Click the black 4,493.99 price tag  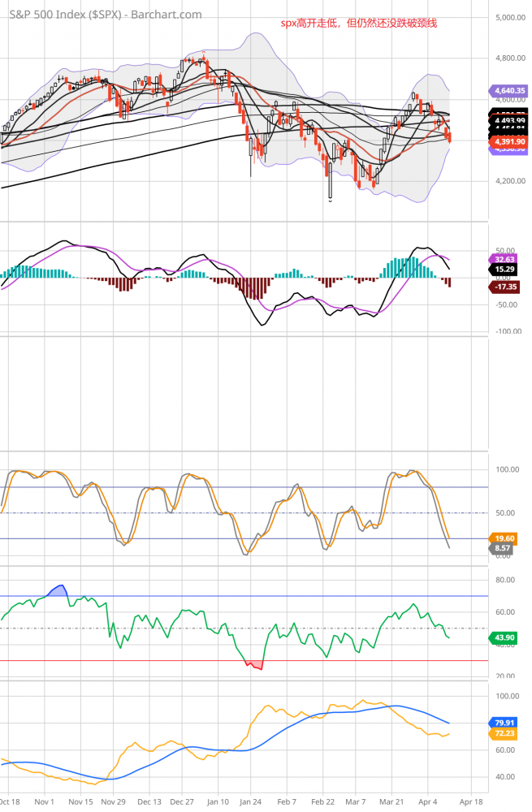pyautogui.click(x=508, y=121)
